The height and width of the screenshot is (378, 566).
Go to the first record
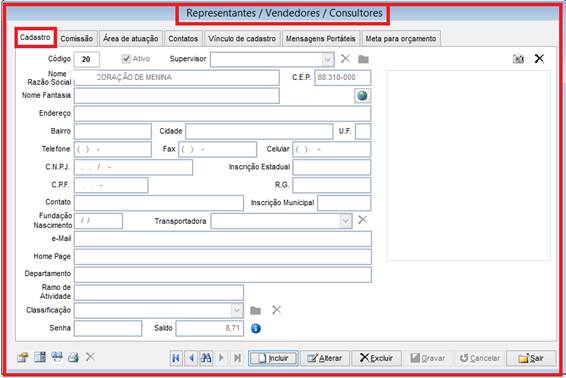[176, 358]
